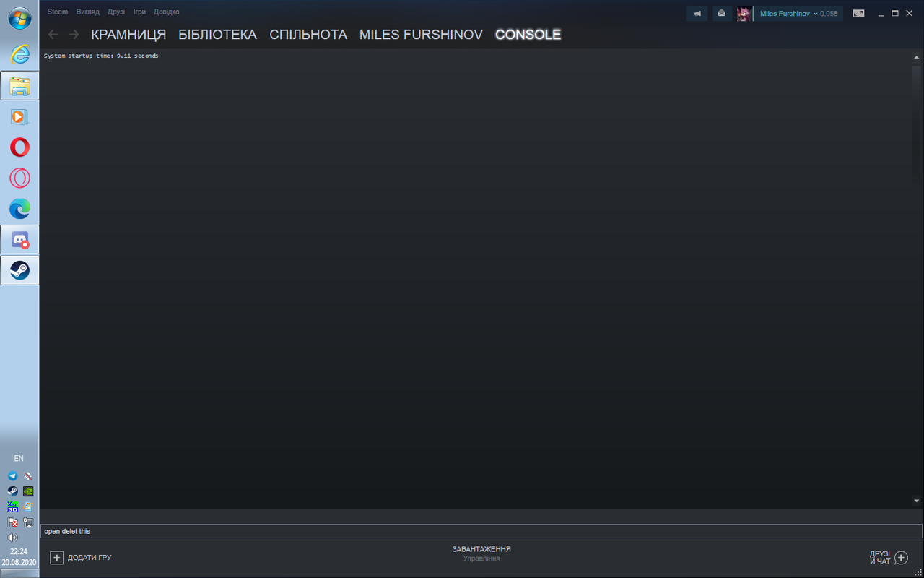Open Windows Media Player from the taskbar
Screen dimensions: 924x578
19,116
